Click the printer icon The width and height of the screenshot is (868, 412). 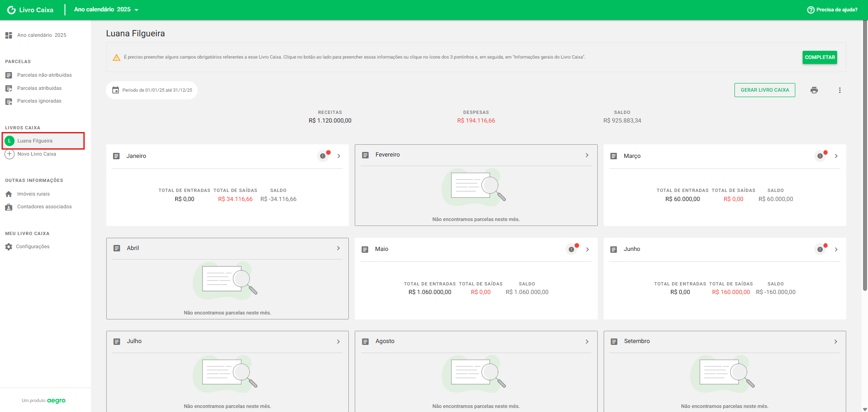pos(814,90)
